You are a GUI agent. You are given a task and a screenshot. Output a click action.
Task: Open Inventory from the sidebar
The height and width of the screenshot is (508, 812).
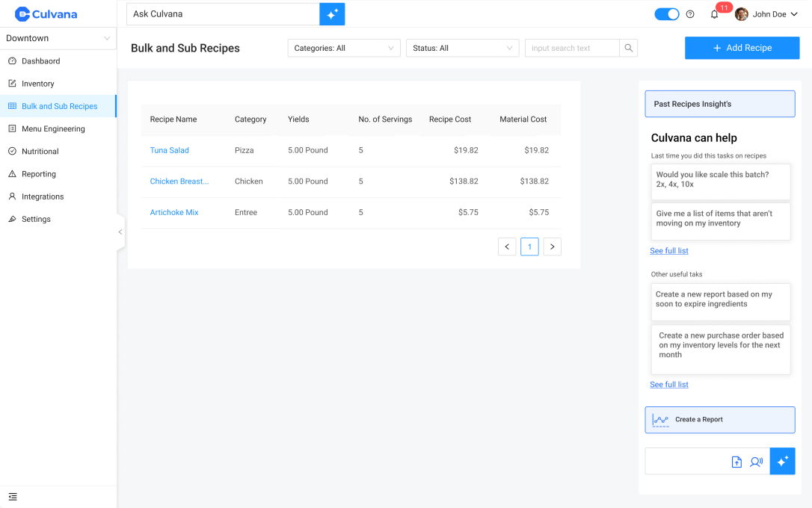coord(37,84)
